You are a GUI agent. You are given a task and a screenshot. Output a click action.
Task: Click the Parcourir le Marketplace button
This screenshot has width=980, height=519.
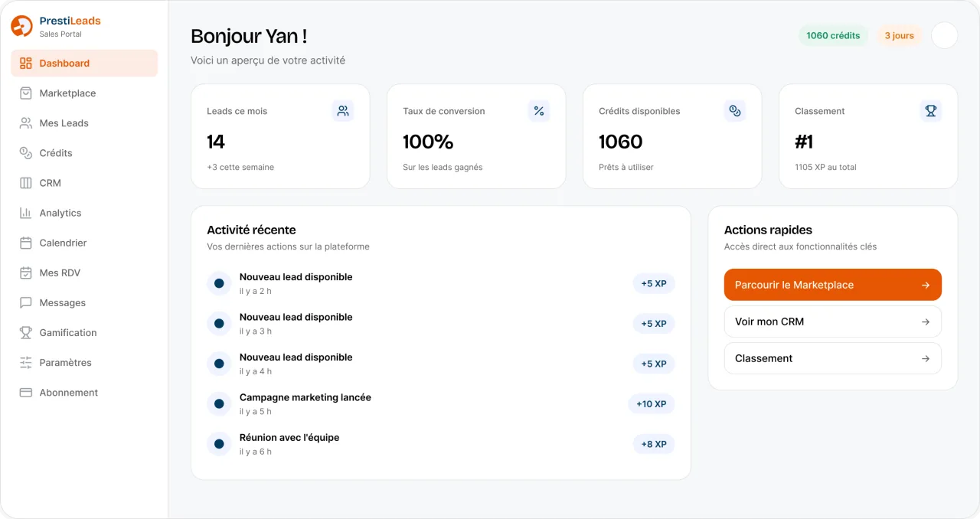click(833, 285)
